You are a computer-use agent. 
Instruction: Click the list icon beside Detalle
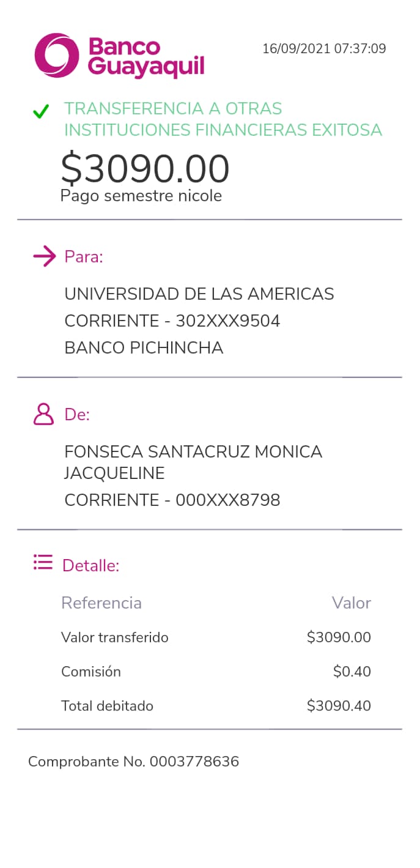coord(43,562)
